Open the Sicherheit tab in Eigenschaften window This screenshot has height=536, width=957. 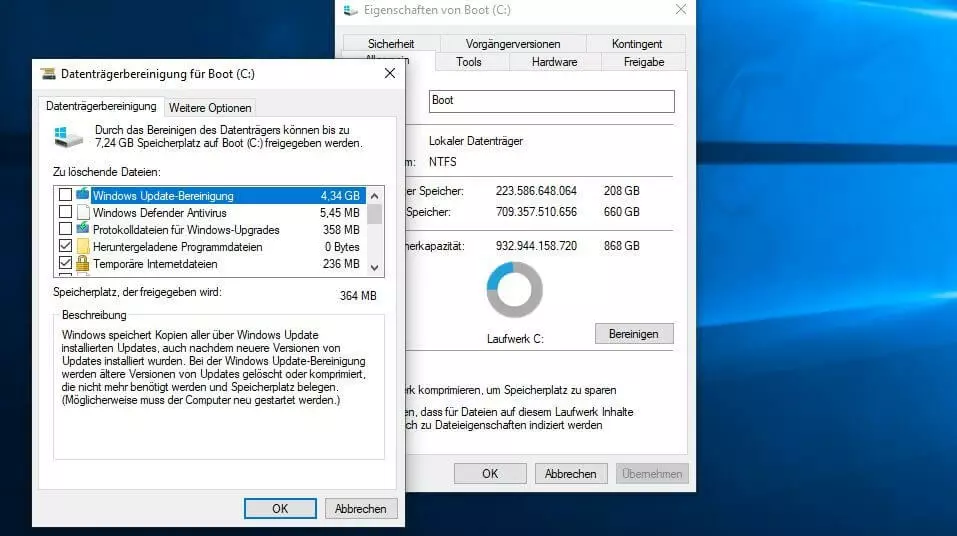tap(391, 44)
